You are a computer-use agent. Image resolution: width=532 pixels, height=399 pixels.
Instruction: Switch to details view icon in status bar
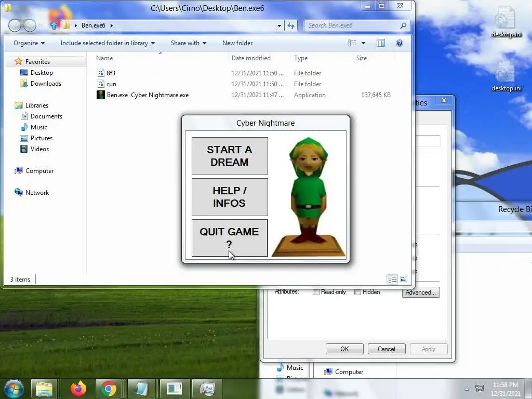[x=393, y=279]
